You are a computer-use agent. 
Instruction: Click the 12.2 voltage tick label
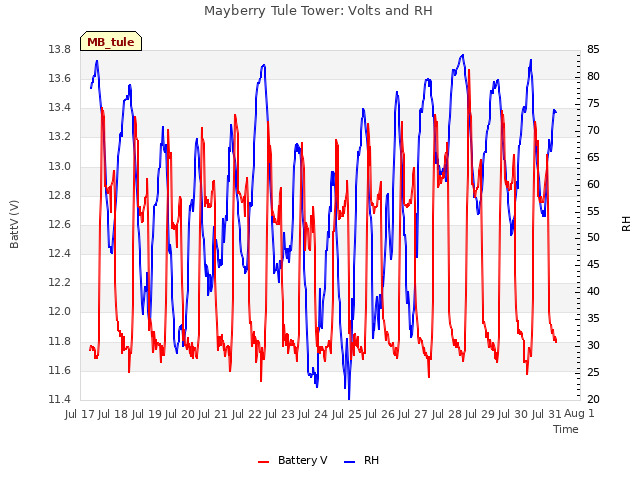pyautogui.click(x=60, y=283)
